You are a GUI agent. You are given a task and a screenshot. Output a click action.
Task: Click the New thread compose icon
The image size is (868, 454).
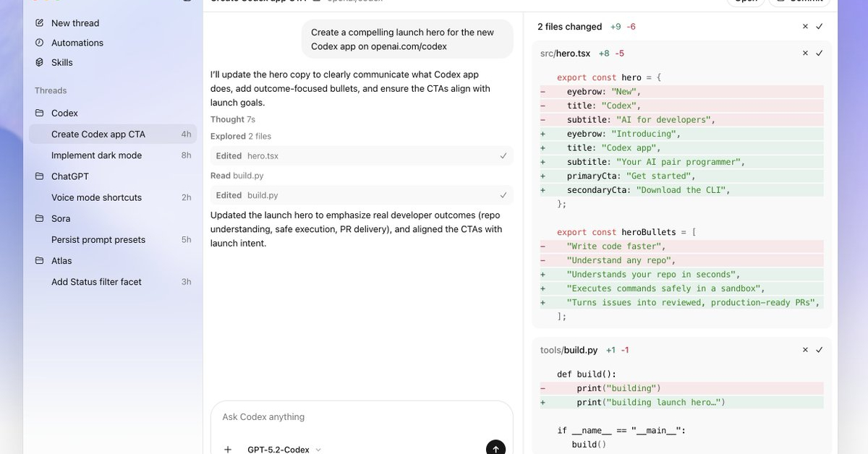tap(40, 23)
